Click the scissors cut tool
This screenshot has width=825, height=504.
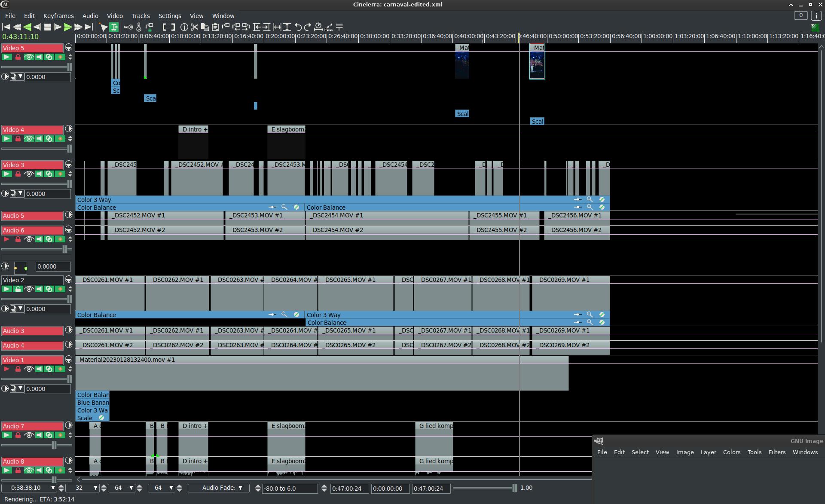tap(195, 27)
